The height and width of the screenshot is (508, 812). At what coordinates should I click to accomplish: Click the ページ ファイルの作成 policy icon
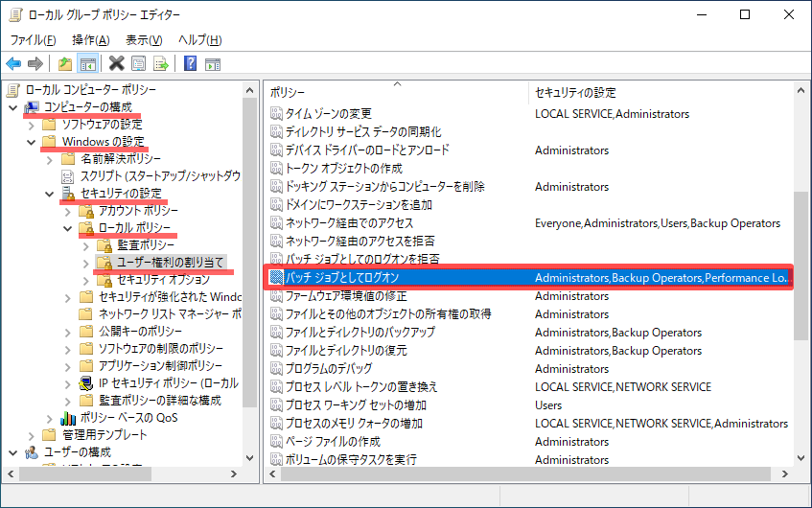pyautogui.click(x=276, y=441)
